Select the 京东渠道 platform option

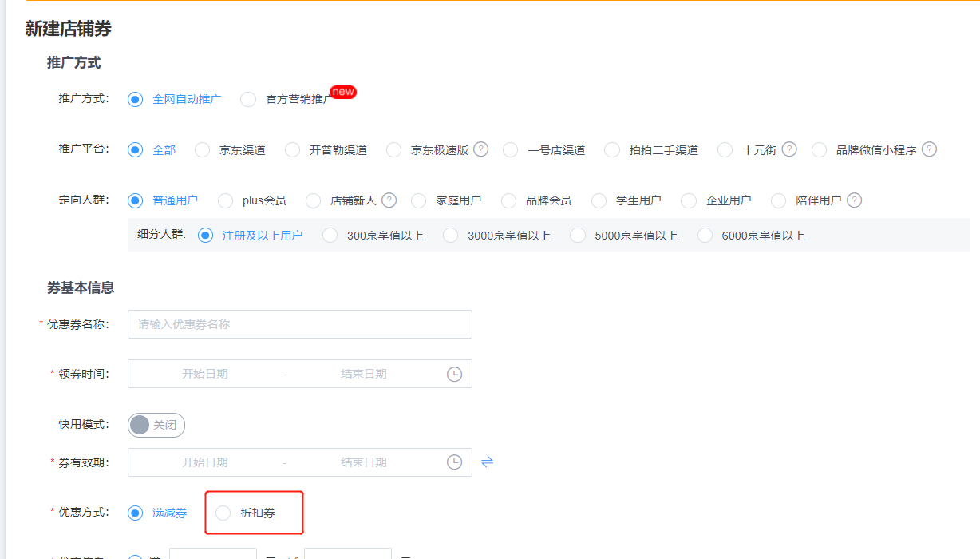(x=201, y=149)
